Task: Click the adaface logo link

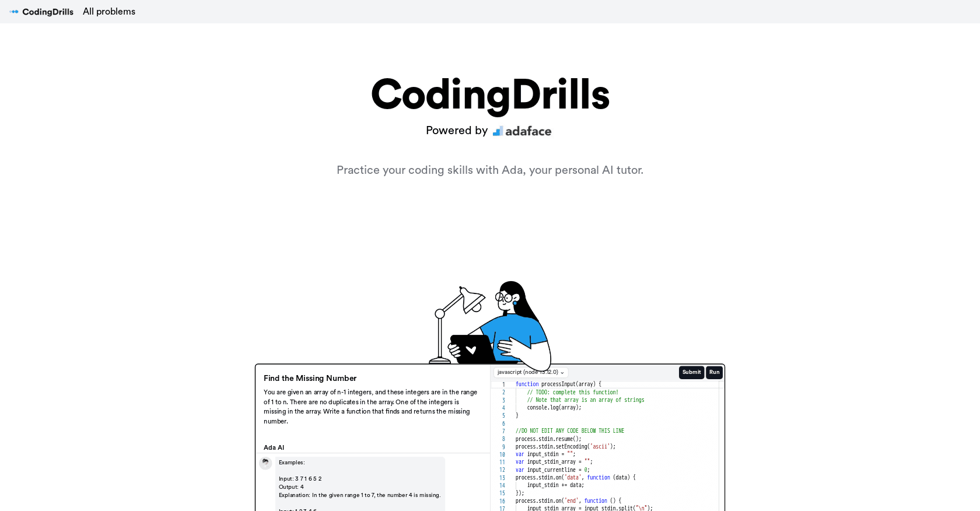Action: (x=522, y=131)
